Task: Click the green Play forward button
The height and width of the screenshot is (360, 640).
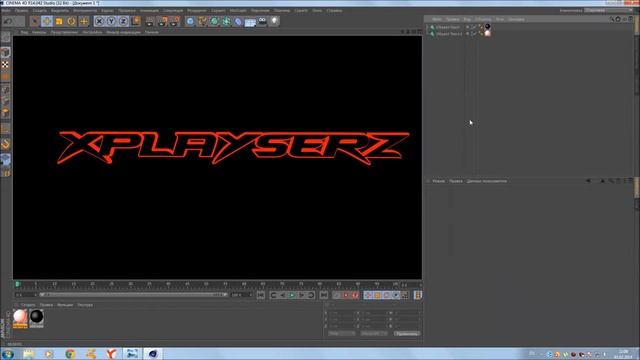Action: pos(292,295)
